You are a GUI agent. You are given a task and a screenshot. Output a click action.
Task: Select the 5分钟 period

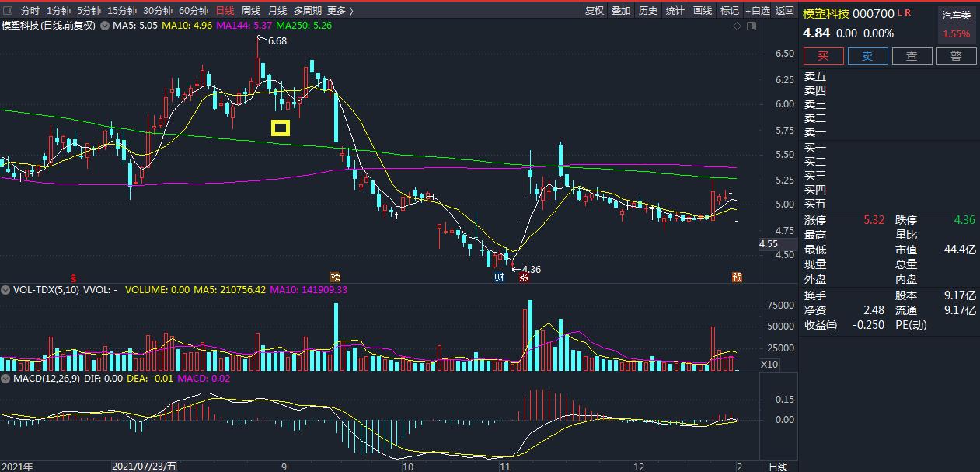89,11
